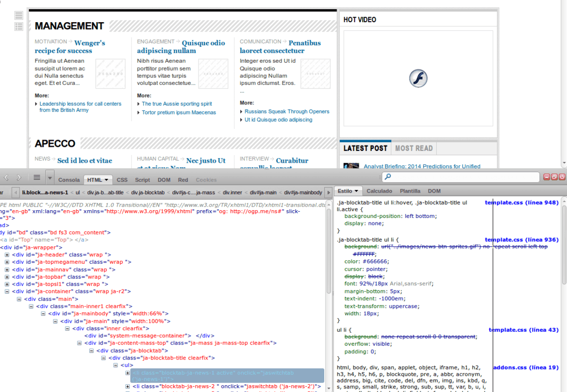Click the Flash player icon in Hot Video
Image resolution: width=567 pixels, height=392 pixels.
point(418,78)
